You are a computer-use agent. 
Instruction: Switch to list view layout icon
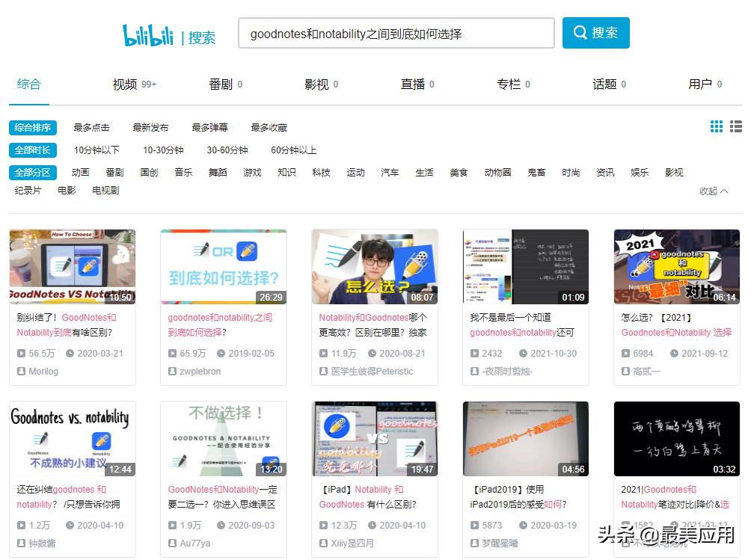pos(736,127)
